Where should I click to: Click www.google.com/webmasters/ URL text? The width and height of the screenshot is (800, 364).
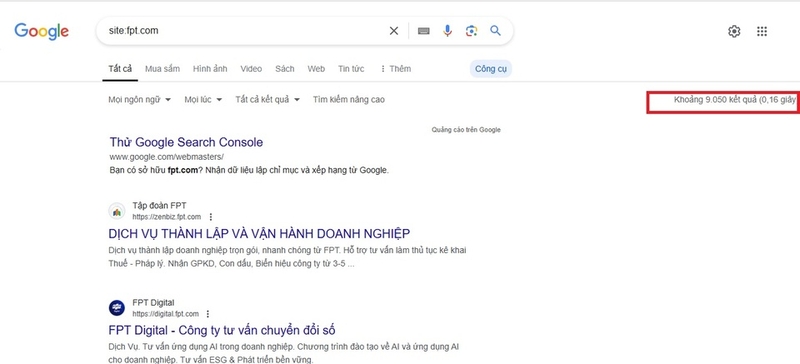click(x=166, y=157)
